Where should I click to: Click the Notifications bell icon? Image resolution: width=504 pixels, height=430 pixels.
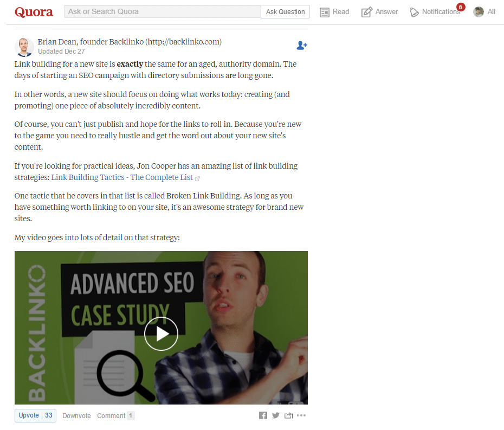click(415, 12)
